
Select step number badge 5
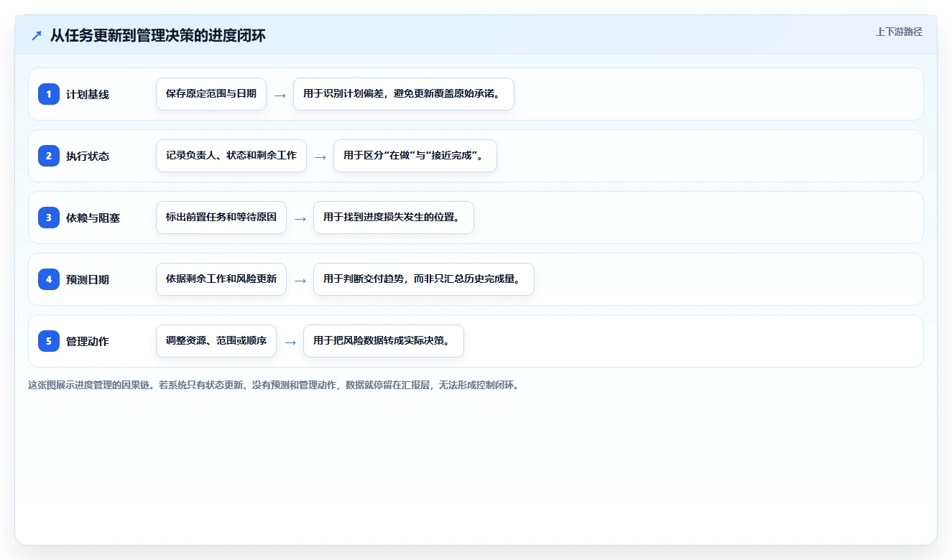[49, 341]
